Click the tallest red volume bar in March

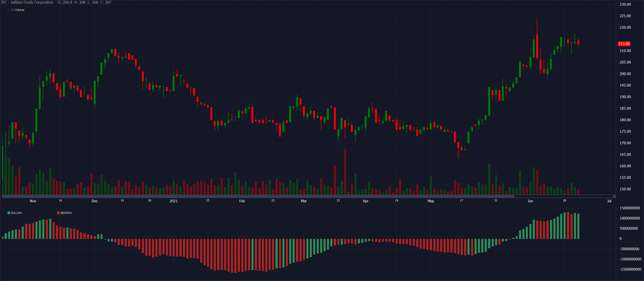click(345, 172)
